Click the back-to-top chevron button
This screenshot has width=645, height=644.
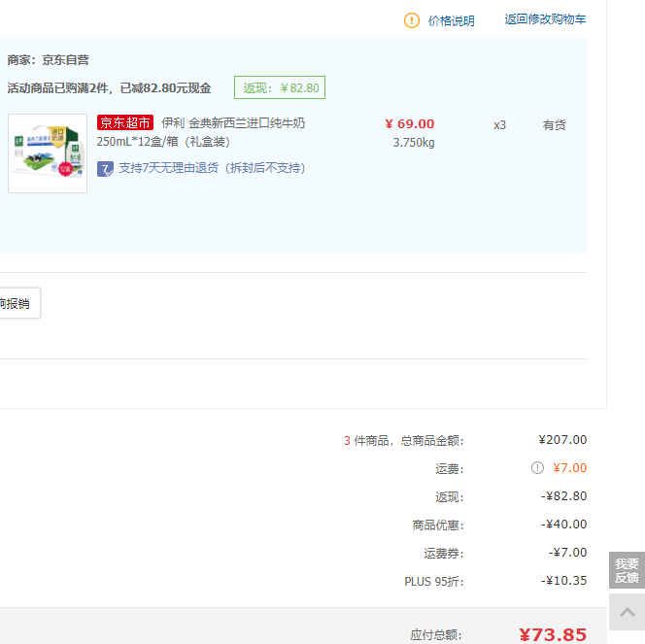point(627,612)
